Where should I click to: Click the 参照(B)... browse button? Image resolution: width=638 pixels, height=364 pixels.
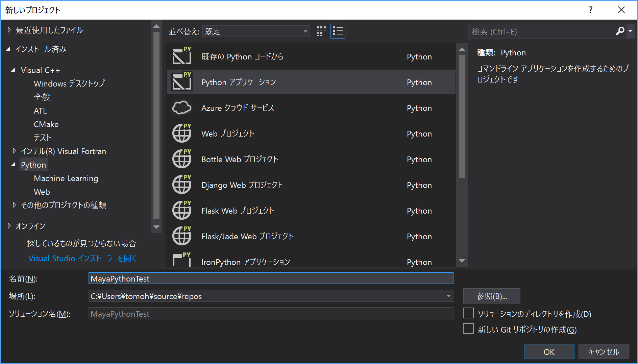(x=491, y=296)
